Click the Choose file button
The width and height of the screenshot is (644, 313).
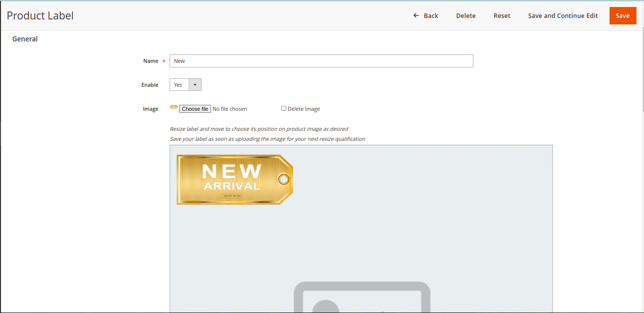(x=195, y=109)
